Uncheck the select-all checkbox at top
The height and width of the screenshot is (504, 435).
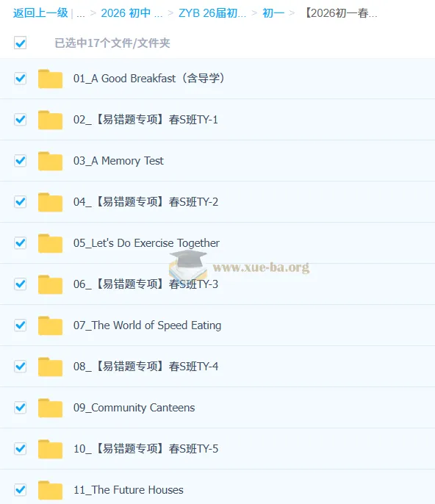21,43
